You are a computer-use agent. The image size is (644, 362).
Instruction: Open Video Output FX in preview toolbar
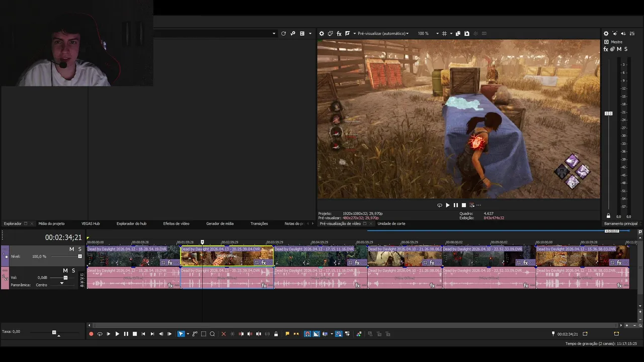pos(339,34)
